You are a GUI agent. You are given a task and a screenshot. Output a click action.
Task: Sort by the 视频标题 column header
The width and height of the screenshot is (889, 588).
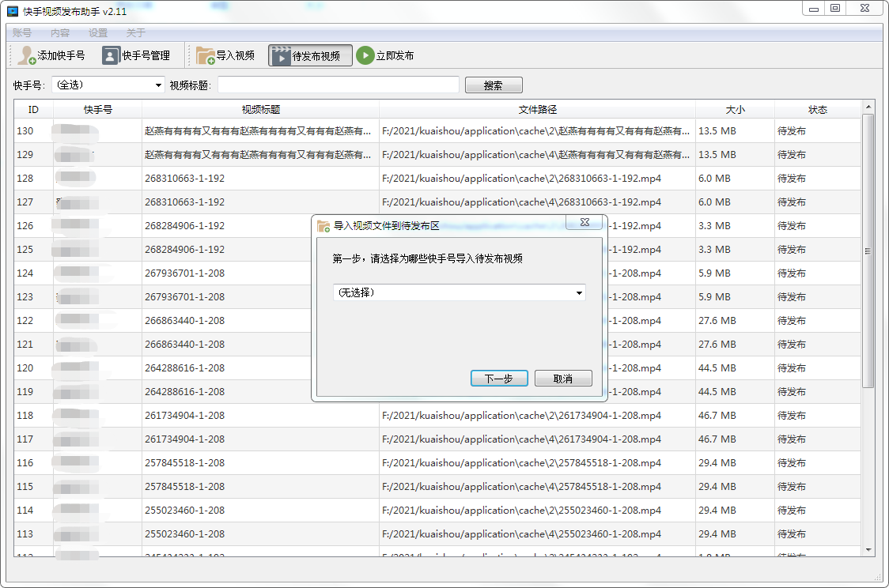pyautogui.click(x=261, y=109)
